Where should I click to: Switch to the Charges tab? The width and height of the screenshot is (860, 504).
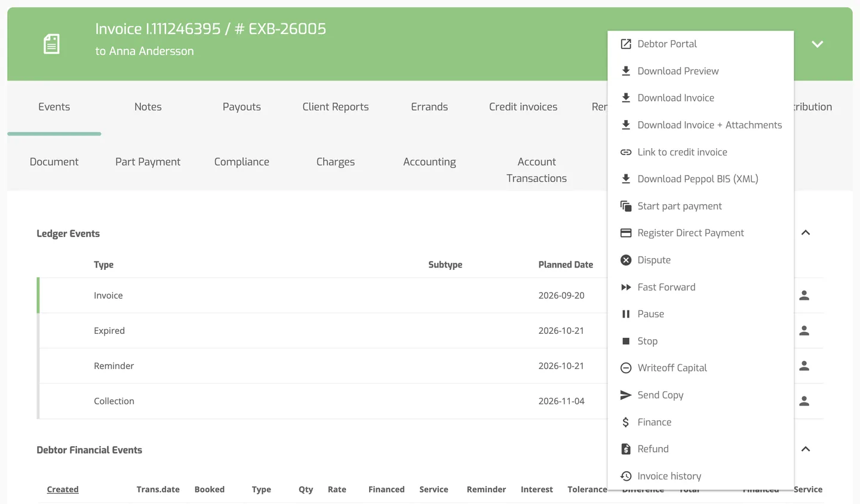tap(336, 162)
